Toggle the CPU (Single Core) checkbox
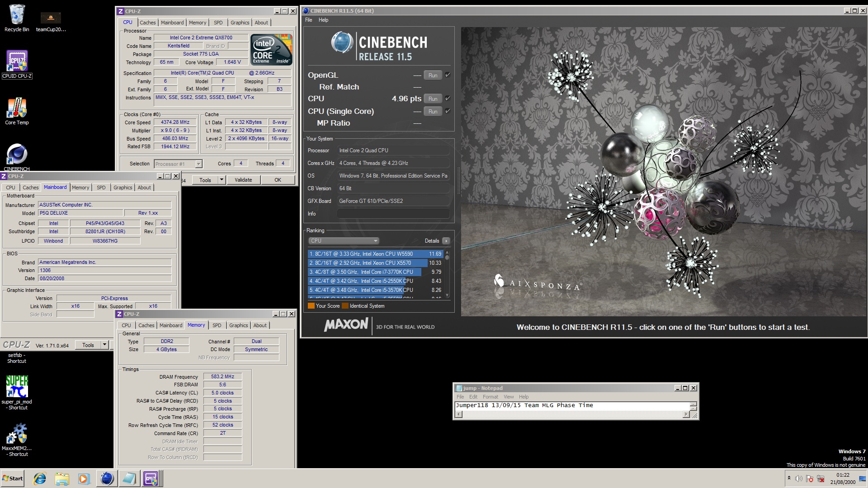The height and width of the screenshot is (488, 868). point(448,111)
